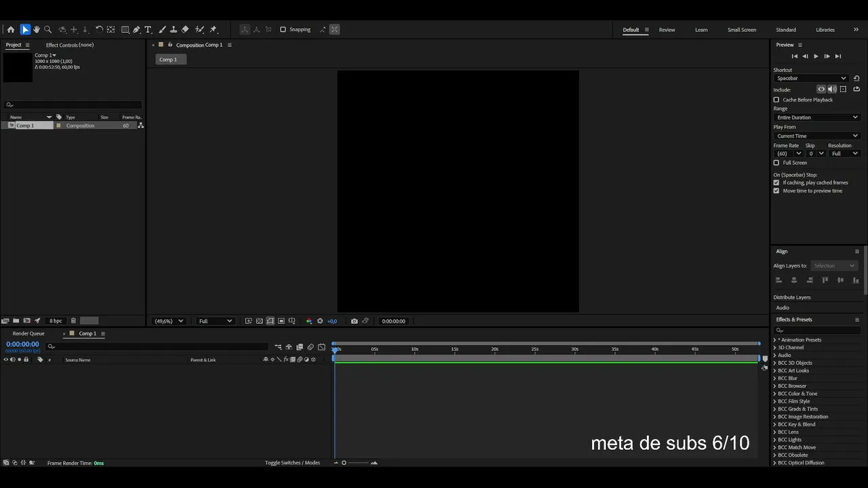Click the Effects & Presets search field
The image size is (868, 488).
click(x=817, y=330)
